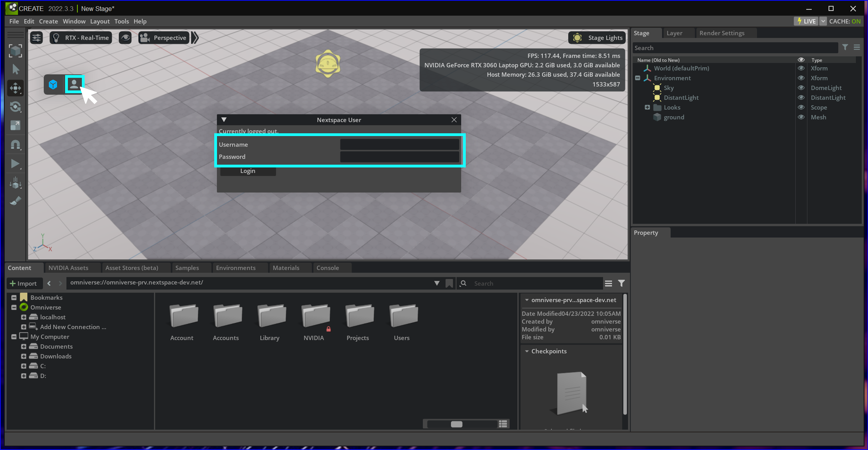Open viewport settings sliders icon
The width and height of the screenshot is (868, 450).
pyautogui.click(x=36, y=38)
